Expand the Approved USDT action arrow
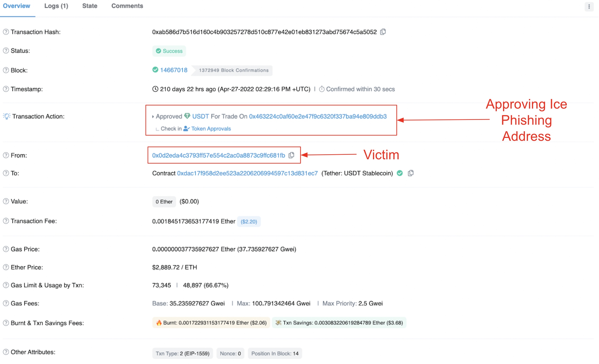This screenshot has width=599, height=364. click(153, 116)
